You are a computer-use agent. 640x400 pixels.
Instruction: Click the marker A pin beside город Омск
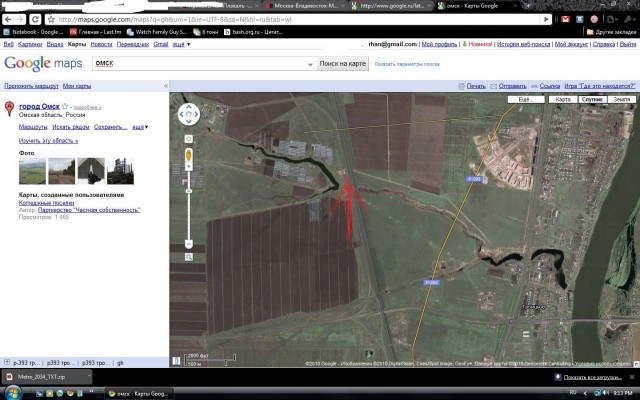9,108
